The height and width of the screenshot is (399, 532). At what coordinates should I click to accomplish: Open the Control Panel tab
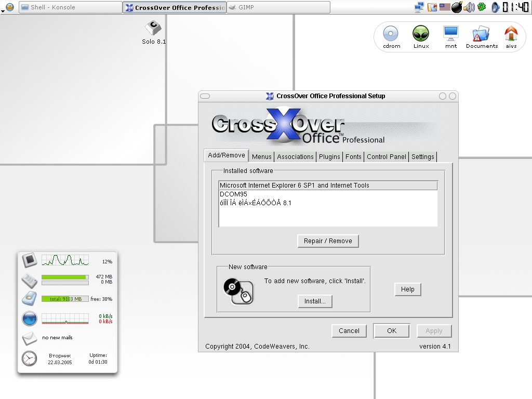386,157
